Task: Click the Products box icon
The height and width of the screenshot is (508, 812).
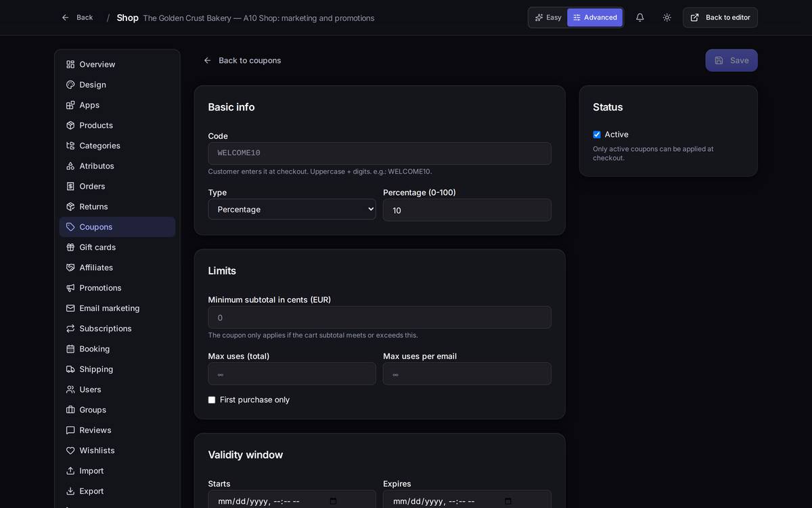Action: click(x=70, y=125)
